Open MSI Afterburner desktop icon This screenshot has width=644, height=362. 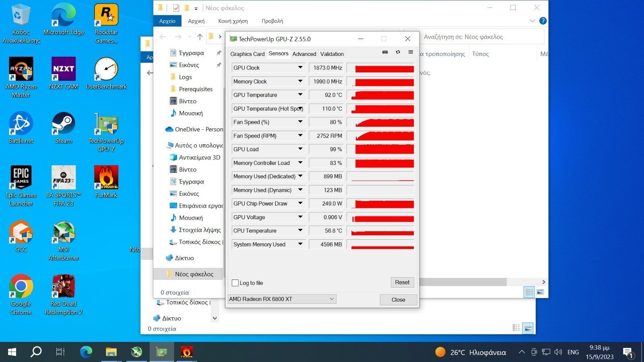pos(64,241)
